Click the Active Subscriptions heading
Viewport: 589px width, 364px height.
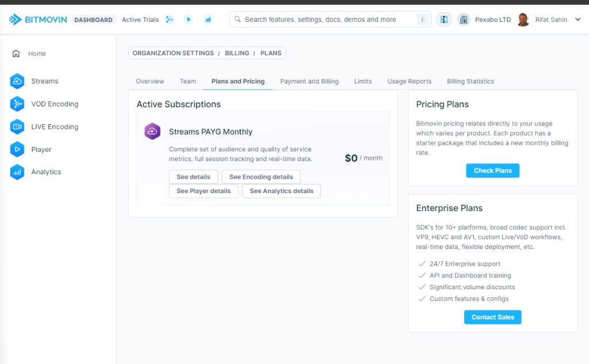(179, 104)
